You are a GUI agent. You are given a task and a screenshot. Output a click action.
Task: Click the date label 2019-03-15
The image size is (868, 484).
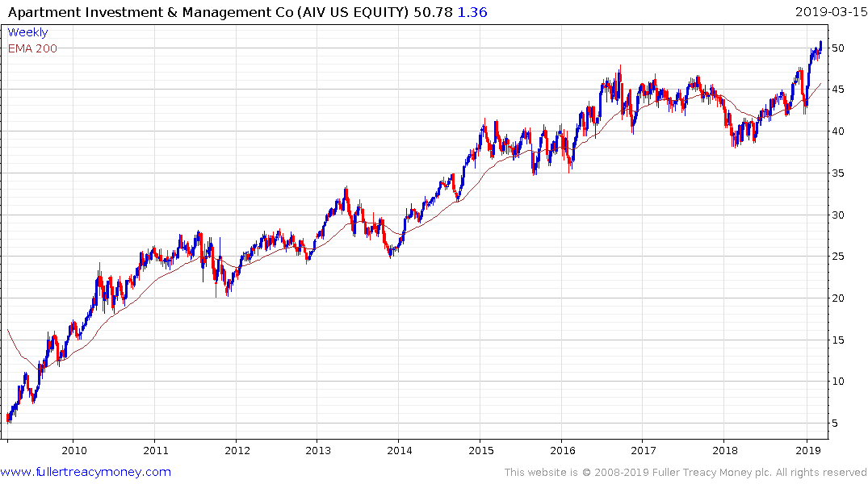(x=831, y=12)
